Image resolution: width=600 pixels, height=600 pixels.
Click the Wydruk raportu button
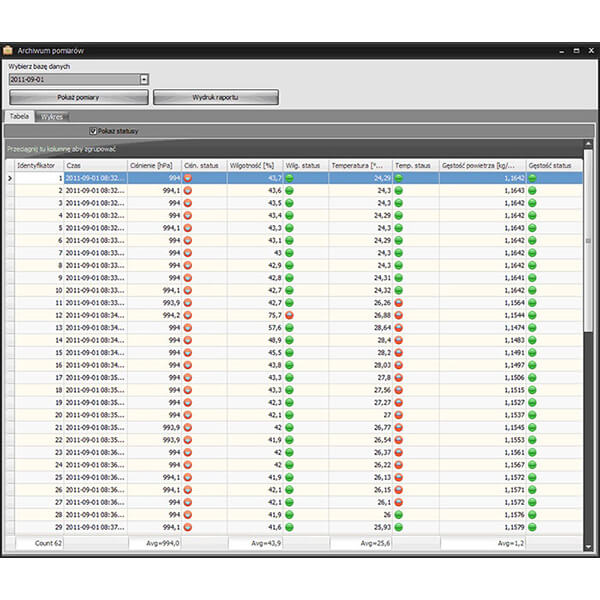(x=215, y=97)
